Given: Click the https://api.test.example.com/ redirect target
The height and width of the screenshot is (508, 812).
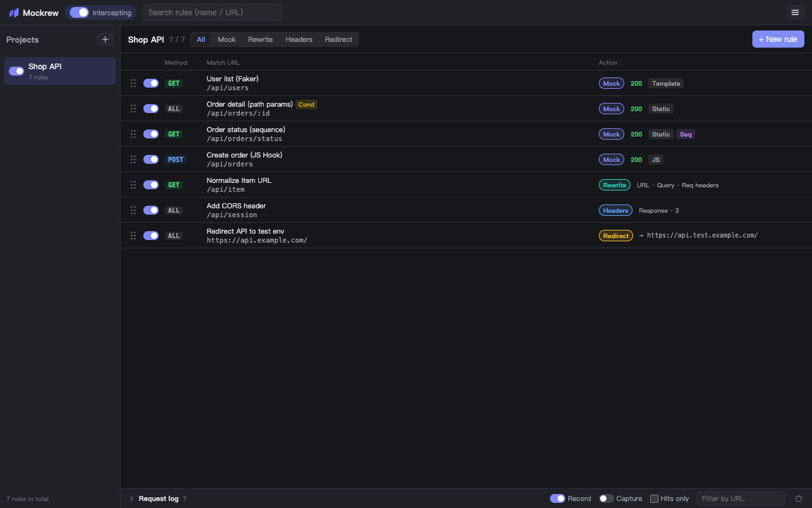Looking at the screenshot, I should (702, 235).
